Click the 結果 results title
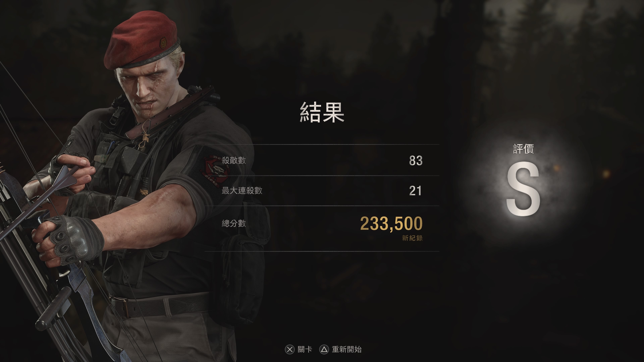This screenshot has height=362, width=644. [x=322, y=112]
